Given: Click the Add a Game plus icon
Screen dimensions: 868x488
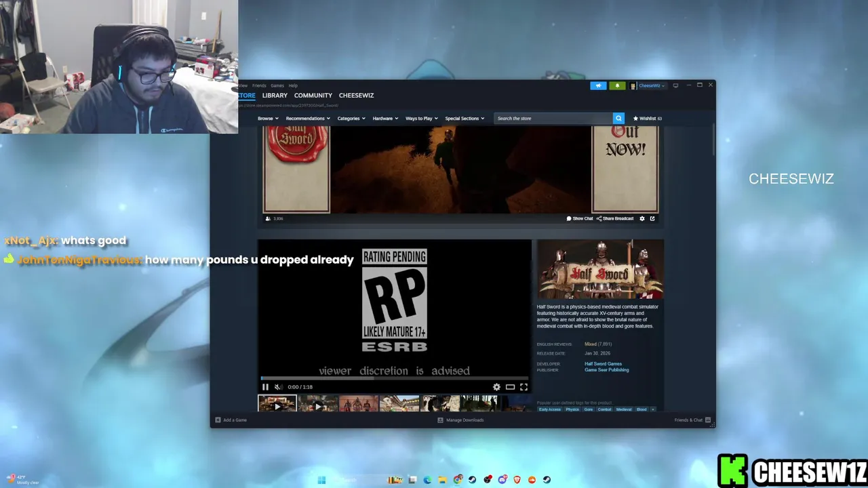Looking at the screenshot, I should (x=218, y=420).
